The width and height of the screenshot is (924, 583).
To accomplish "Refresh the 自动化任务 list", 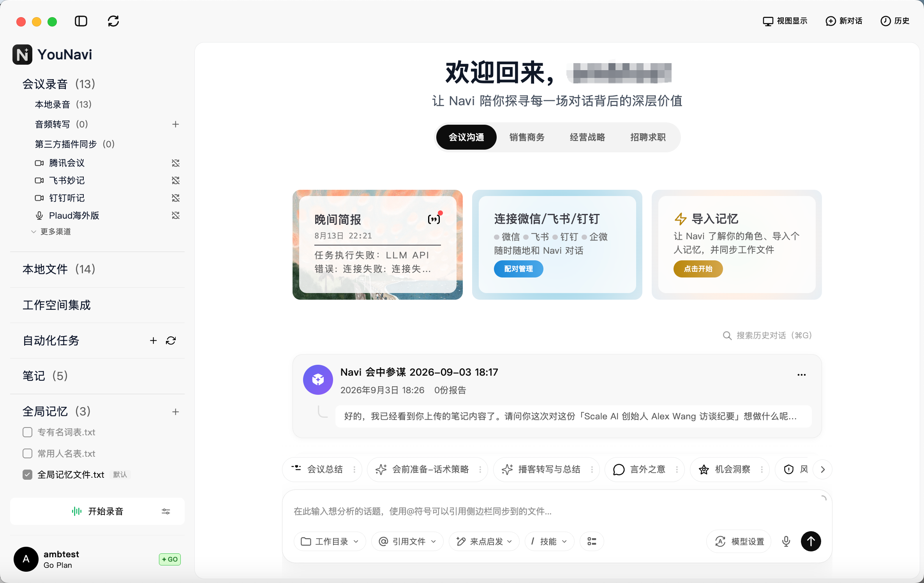I will coord(171,341).
